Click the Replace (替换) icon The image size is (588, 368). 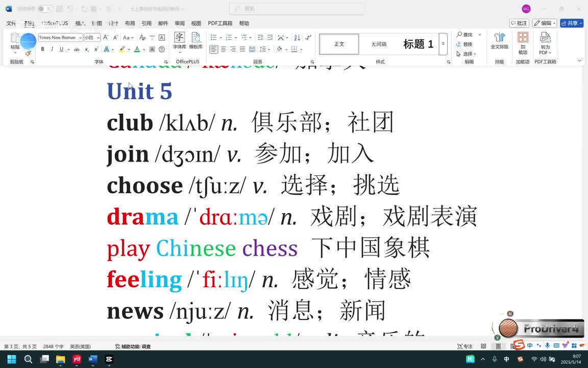tap(464, 44)
